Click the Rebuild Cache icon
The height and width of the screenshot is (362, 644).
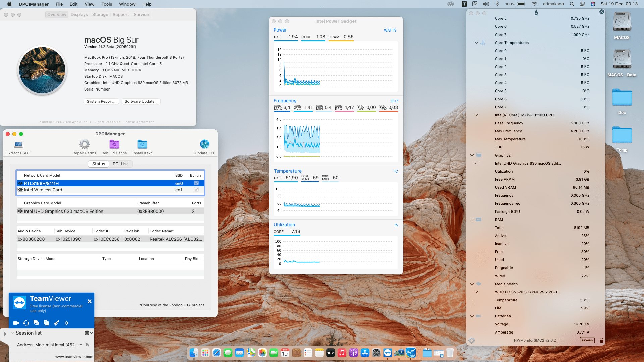click(114, 144)
